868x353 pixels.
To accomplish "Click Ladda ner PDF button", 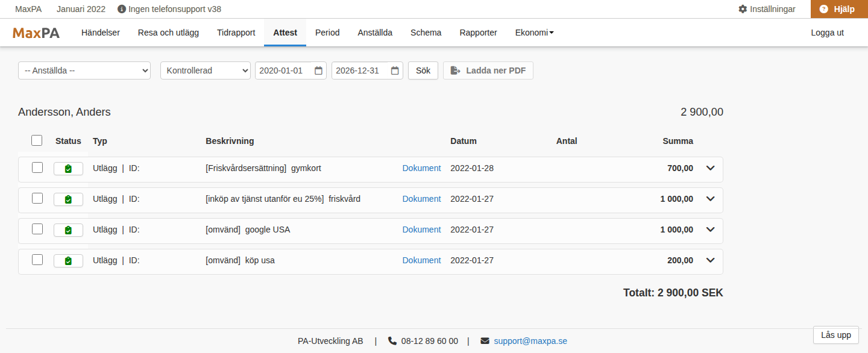I will pos(488,70).
